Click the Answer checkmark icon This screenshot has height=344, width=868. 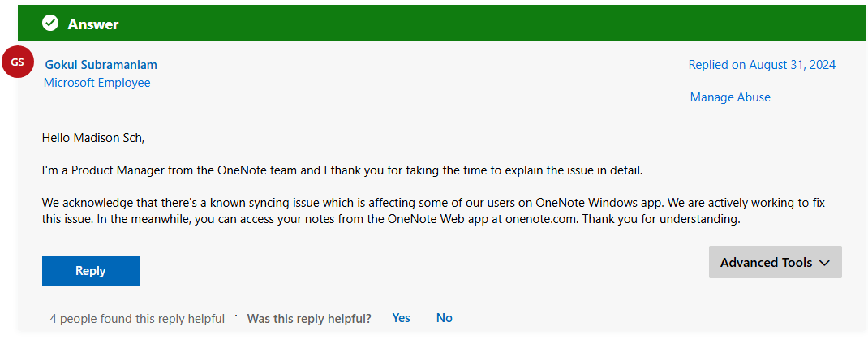coord(50,24)
